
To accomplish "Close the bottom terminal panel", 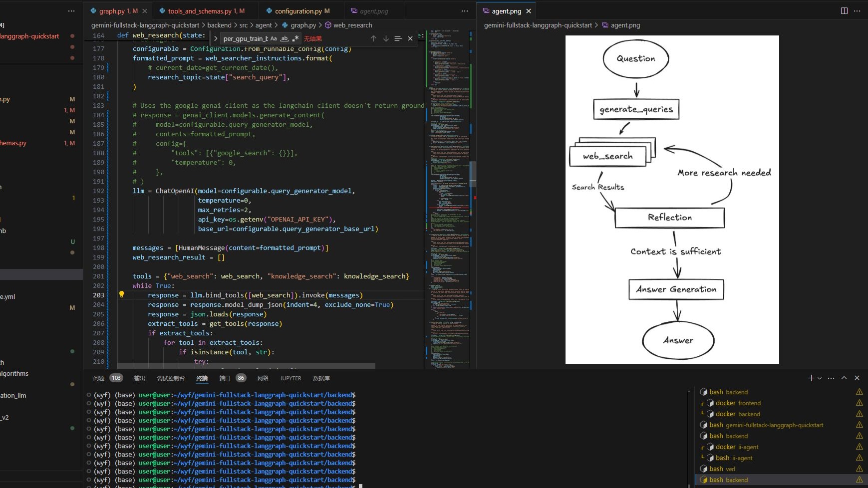I will pyautogui.click(x=857, y=378).
